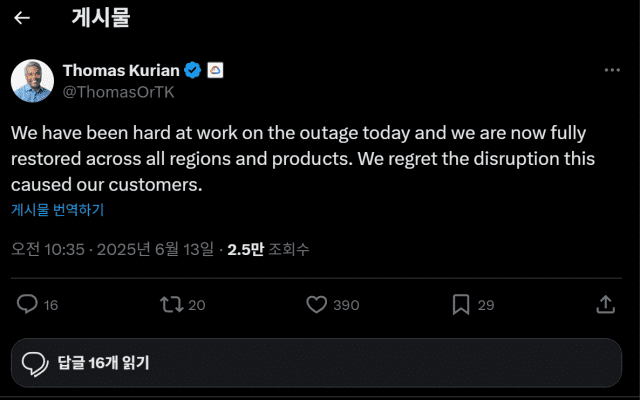Click the blue verified checkmark badge
Screen dimensions: 640x400
pyautogui.click(x=193, y=70)
